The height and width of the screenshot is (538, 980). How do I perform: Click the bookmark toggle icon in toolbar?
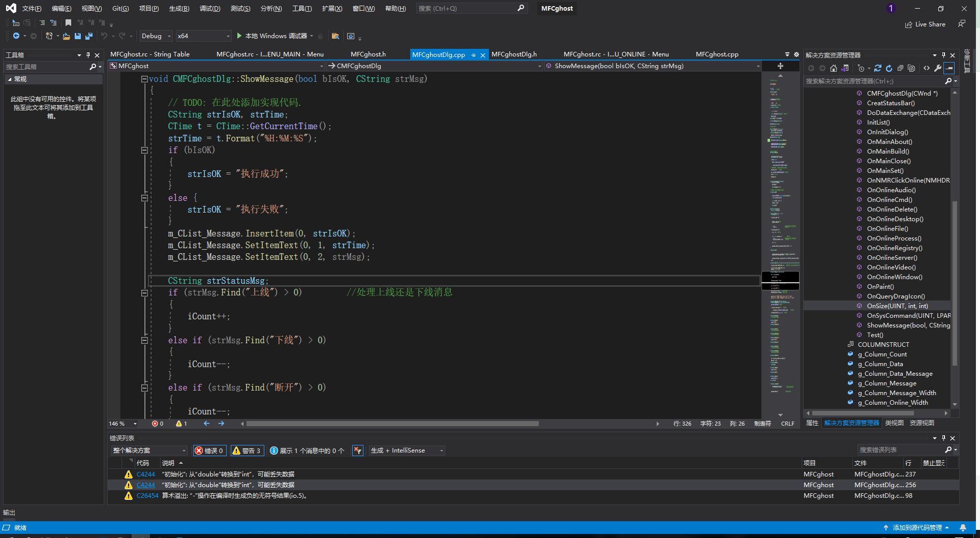[68, 23]
